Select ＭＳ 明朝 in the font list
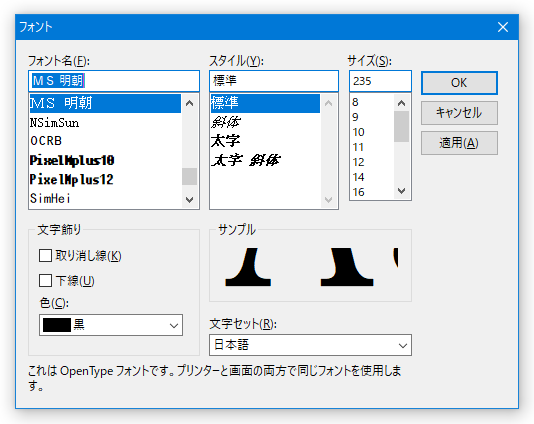Screen dimensions: 534x424 pos(105,103)
